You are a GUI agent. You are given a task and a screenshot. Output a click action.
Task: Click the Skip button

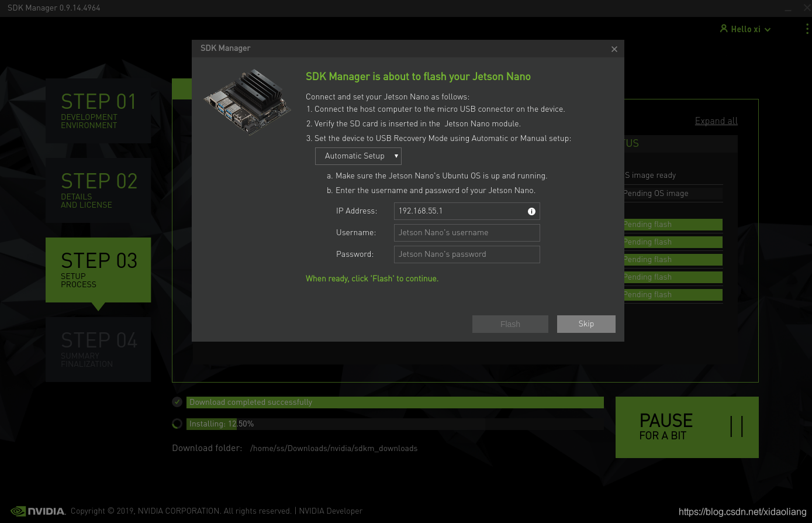click(586, 324)
